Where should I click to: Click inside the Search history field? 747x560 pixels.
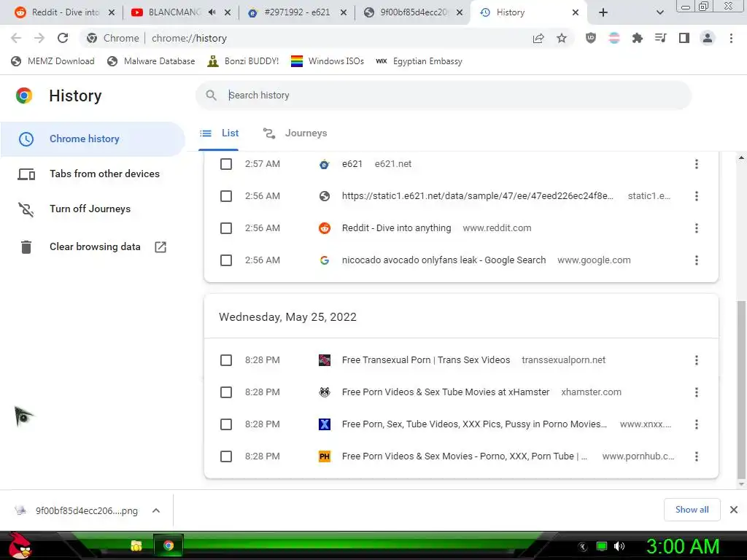tap(443, 96)
